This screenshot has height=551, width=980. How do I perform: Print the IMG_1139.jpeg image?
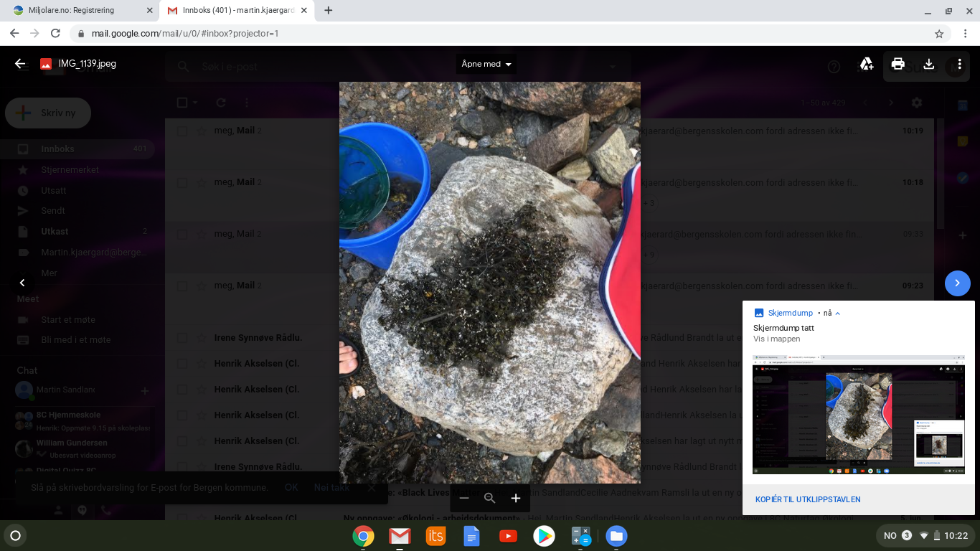tap(897, 64)
